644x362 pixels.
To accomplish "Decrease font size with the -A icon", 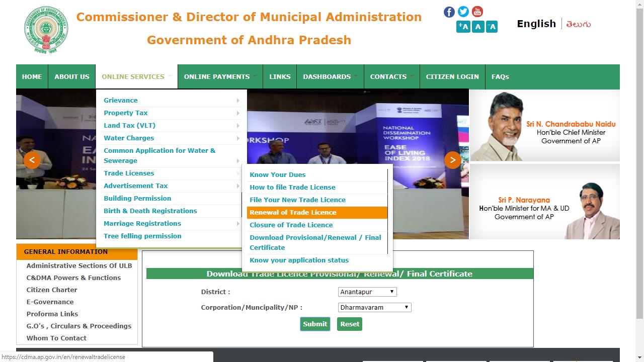I will (x=492, y=27).
